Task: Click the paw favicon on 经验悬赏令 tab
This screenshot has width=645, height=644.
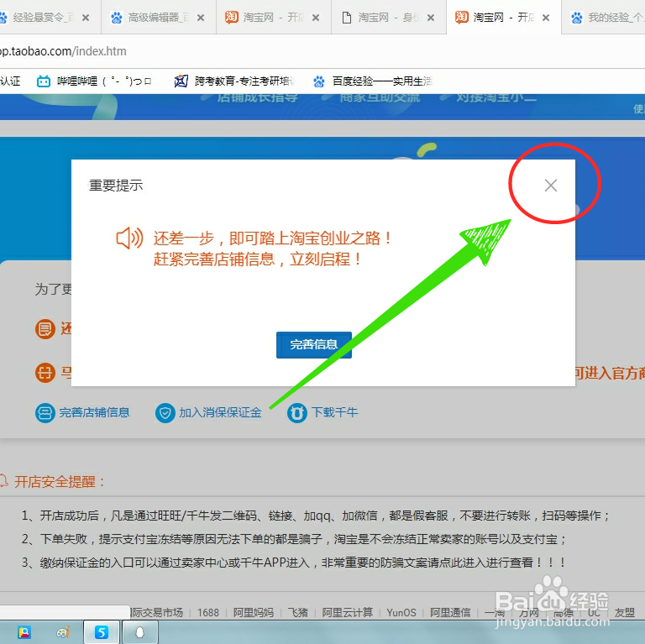Action: click(x=3, y=18)
